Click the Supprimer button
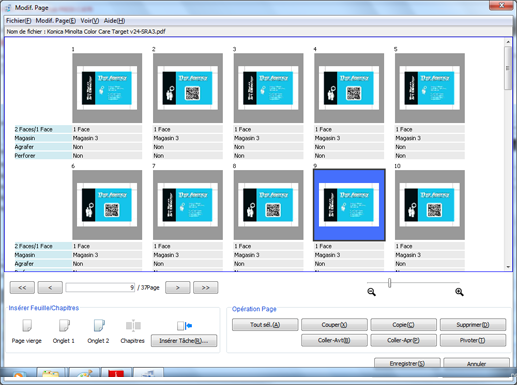The image size is (517, 385). [x=473, y=325]
